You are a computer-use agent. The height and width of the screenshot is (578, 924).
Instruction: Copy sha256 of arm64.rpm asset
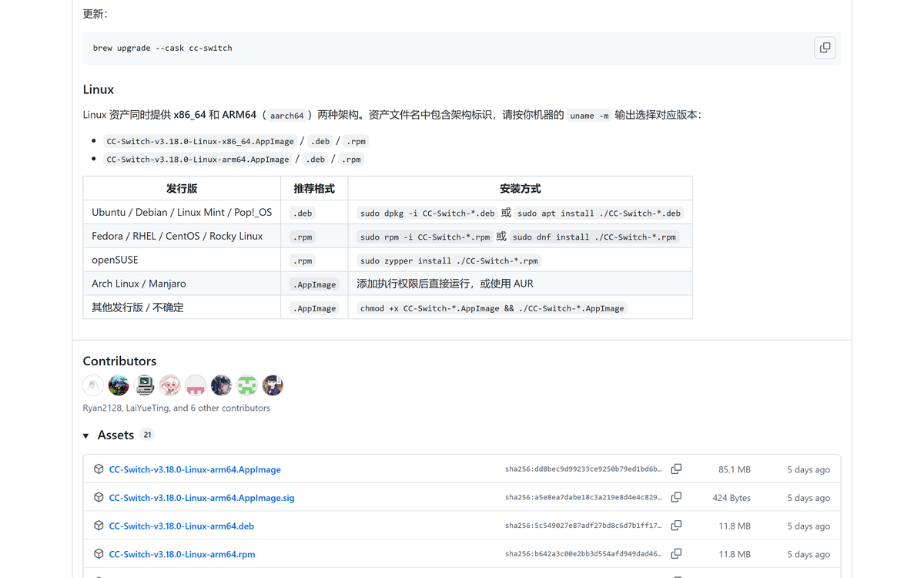click(676, 553)
